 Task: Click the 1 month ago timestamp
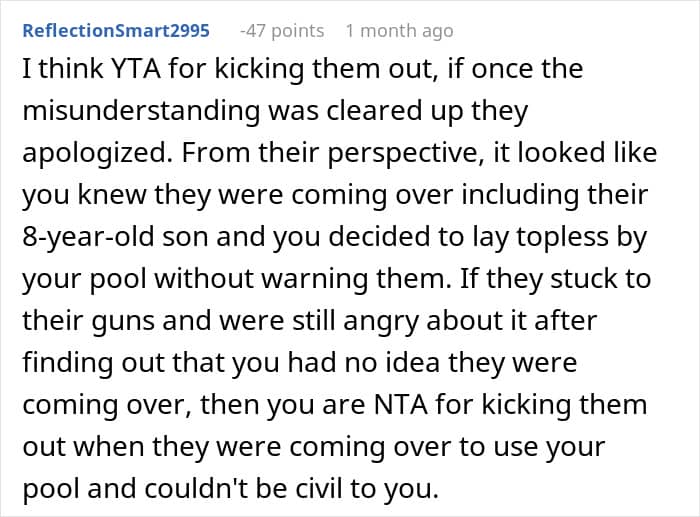pyautogui.click(x=399, y=31)
